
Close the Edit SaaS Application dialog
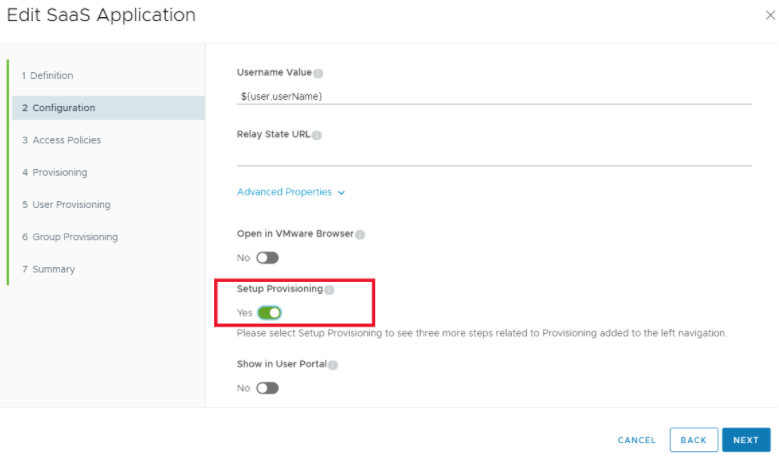point(768,16)
